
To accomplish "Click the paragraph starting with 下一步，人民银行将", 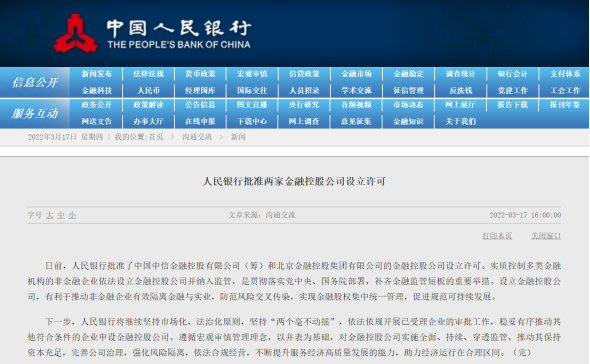I will [x=294, y=337].
